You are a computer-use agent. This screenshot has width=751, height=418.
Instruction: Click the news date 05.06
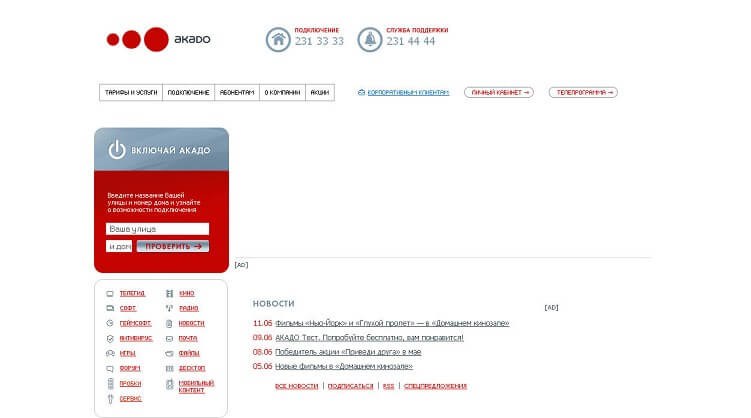click(x=262, y=366)
